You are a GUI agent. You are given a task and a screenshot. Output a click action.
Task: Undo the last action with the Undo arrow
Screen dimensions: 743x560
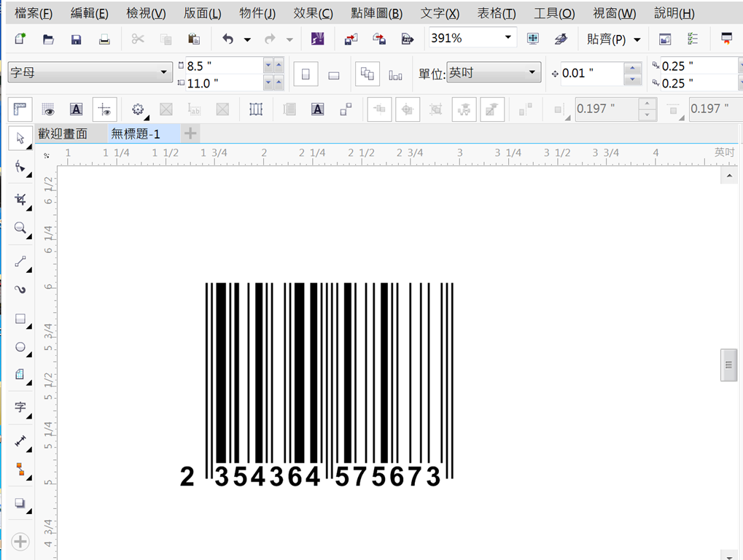[228, 39]
